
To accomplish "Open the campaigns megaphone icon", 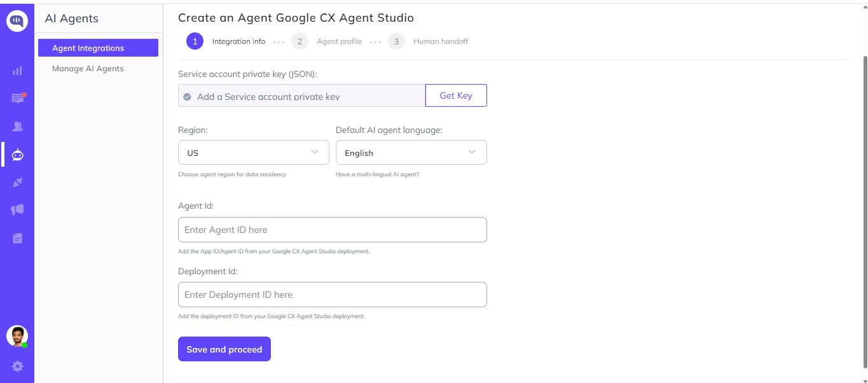I will 18,210.
